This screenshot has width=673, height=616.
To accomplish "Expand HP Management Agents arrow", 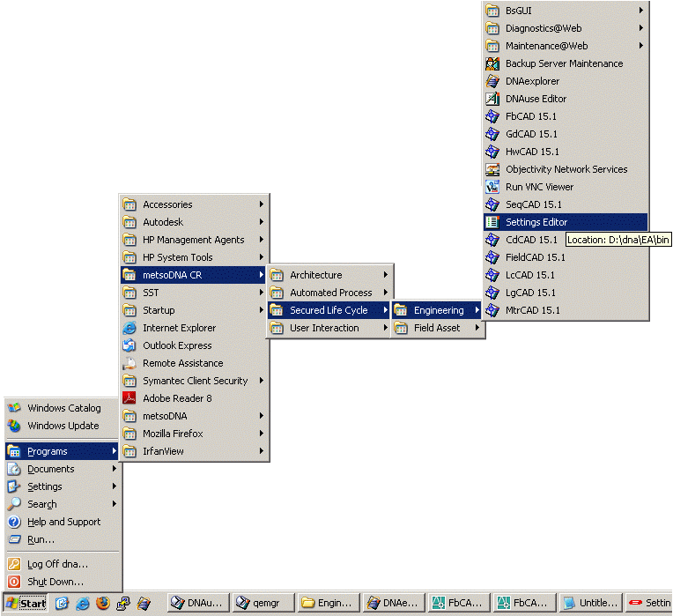I will point(261,240).
